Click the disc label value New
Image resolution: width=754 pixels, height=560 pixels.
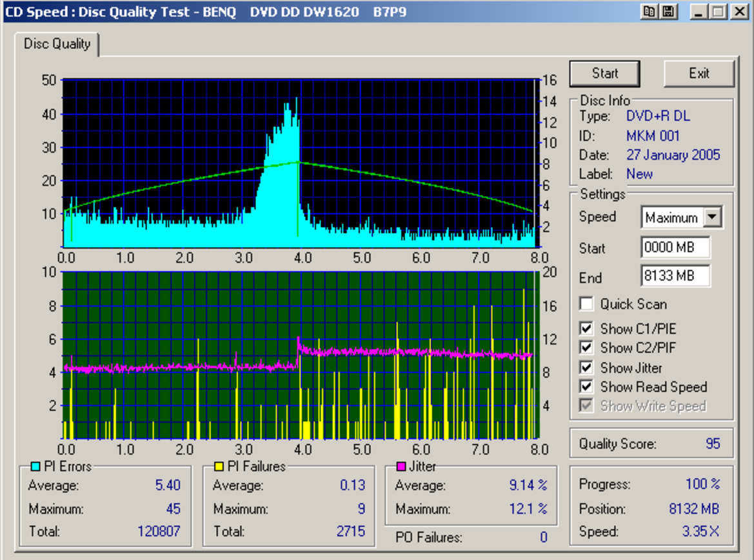[x=640, y=174]
